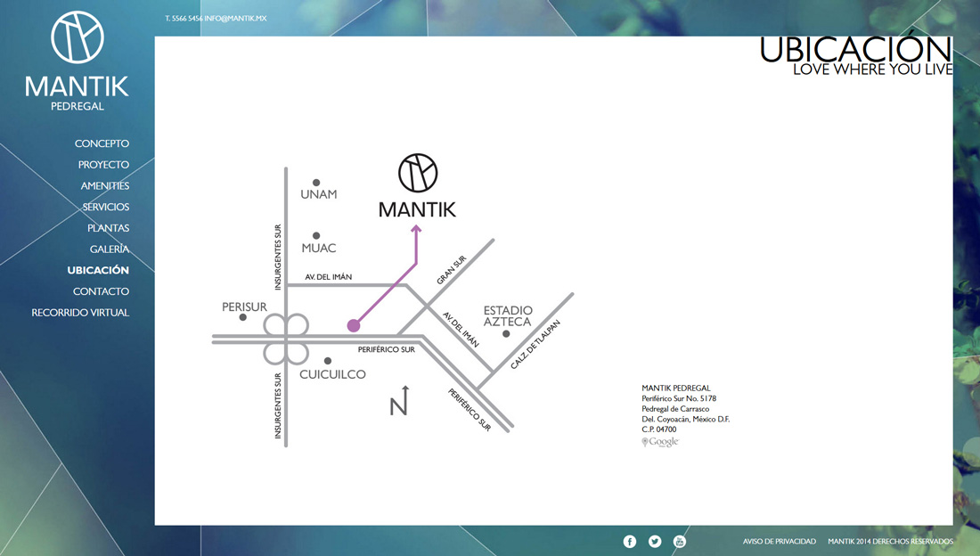The height and width of the screenshot is (556, 980).
Task: Click the GRAN SUR street label
Action: tap(452, 270)
